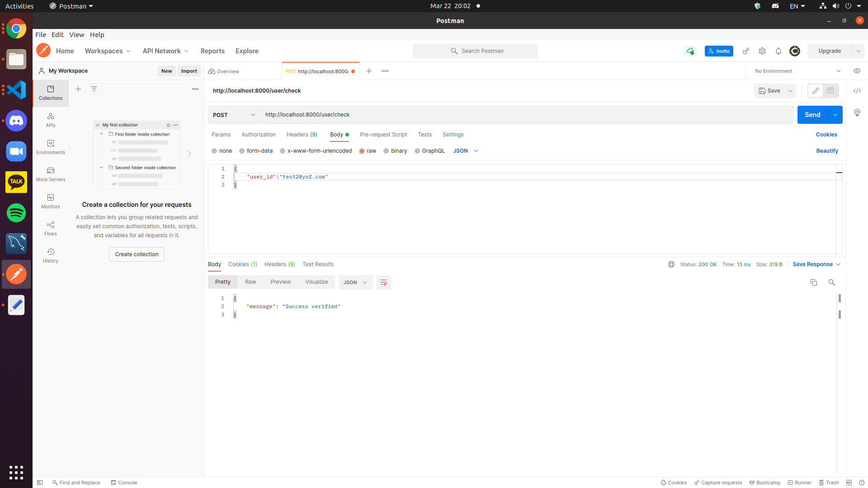Switch to Pre-request Script tab
The width and height of the screenshot is (868, 488).
click(383, 135)
